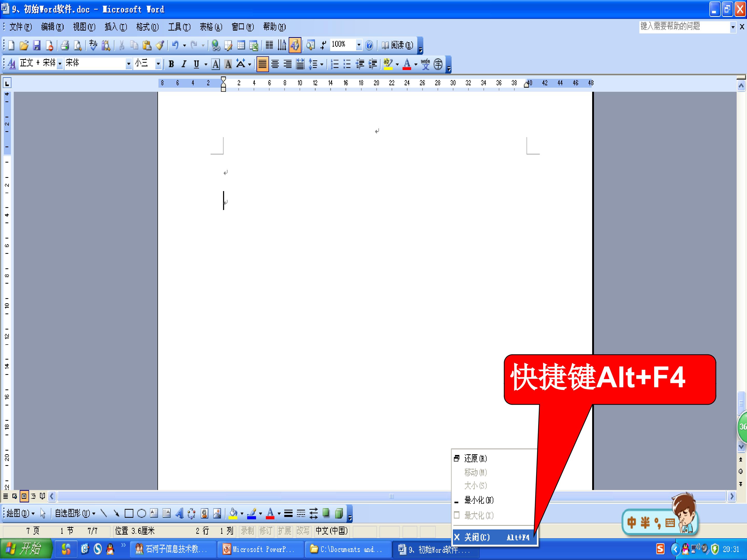Click the help question input field
The height and width of the screenshot is (560, 747).
coord(684,26)
